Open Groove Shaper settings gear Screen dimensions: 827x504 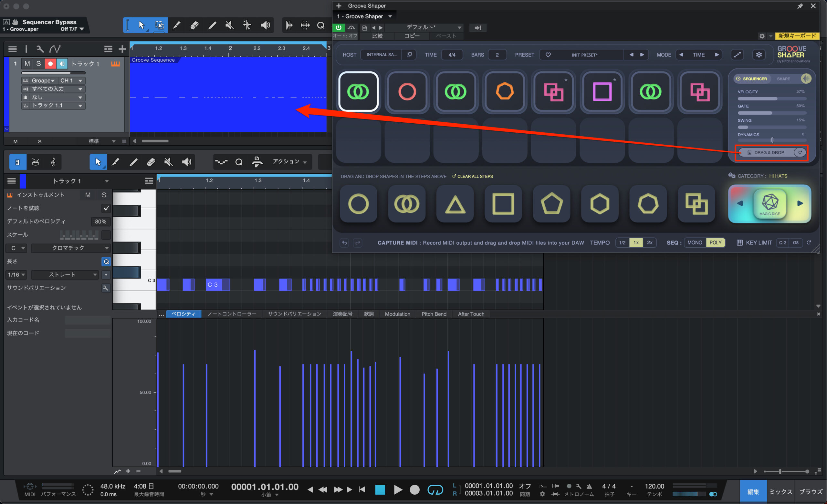[x=759, y=55]
